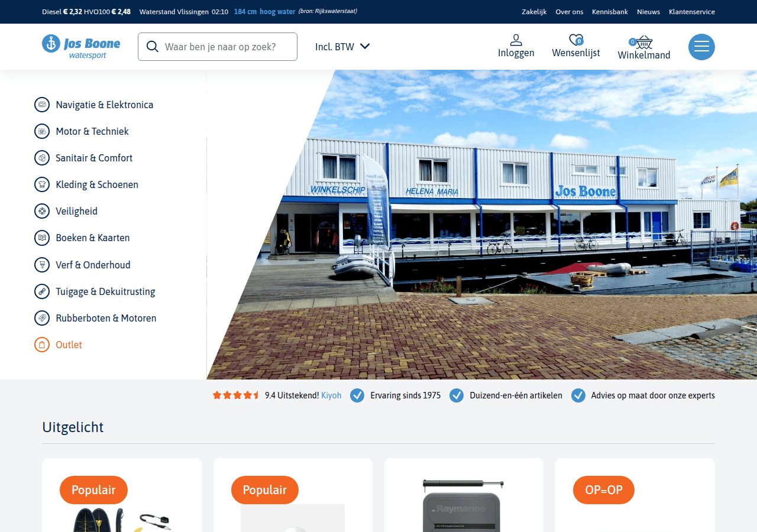Click the Kiyoh star rating icons
757x532 pixels.
click(x=236, y=395)
